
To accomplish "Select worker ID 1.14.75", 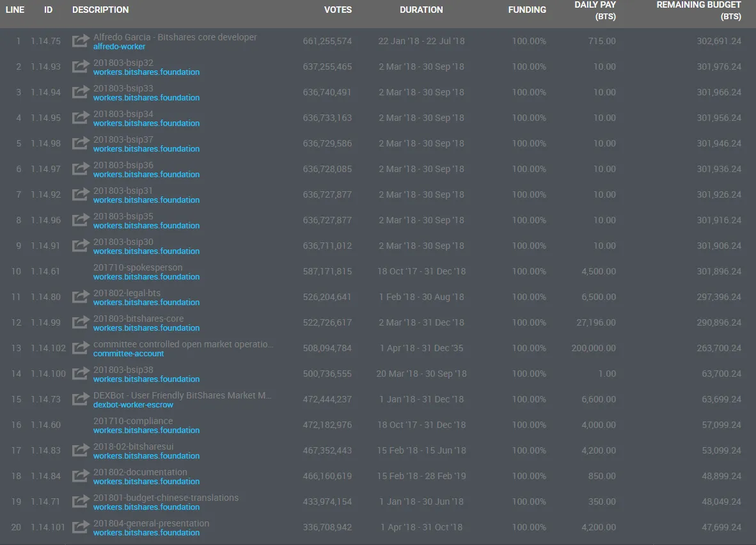I will 46,42.
